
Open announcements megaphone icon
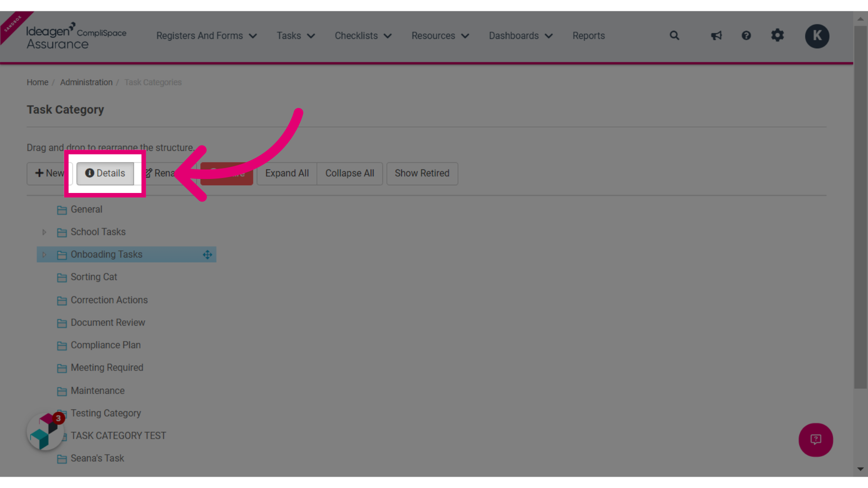coord(716,35)
